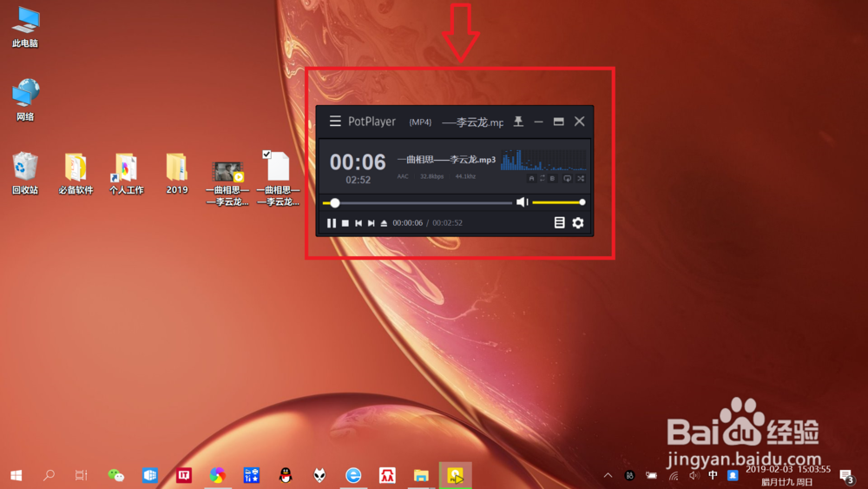This screenshot has height=489, width=868.
Task: Pin PotPlayer window always on top
Action: pyautogui.click(x=518, y=122)
